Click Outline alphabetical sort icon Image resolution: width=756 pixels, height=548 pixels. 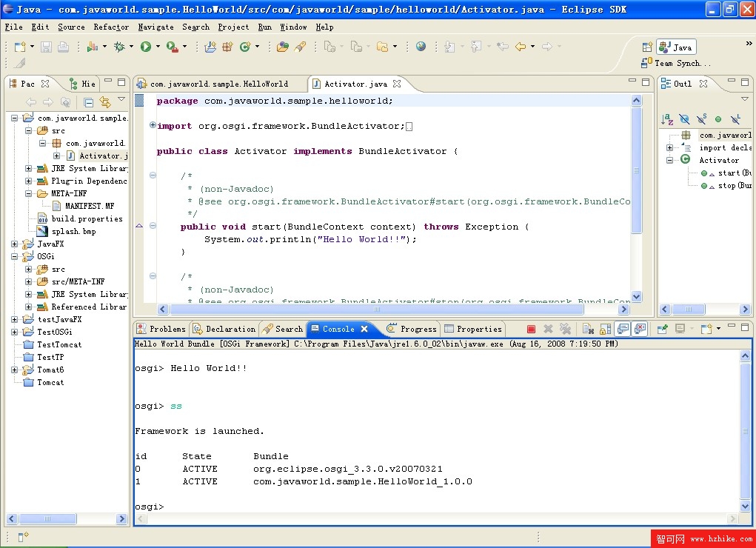click(x=667, y=119)
